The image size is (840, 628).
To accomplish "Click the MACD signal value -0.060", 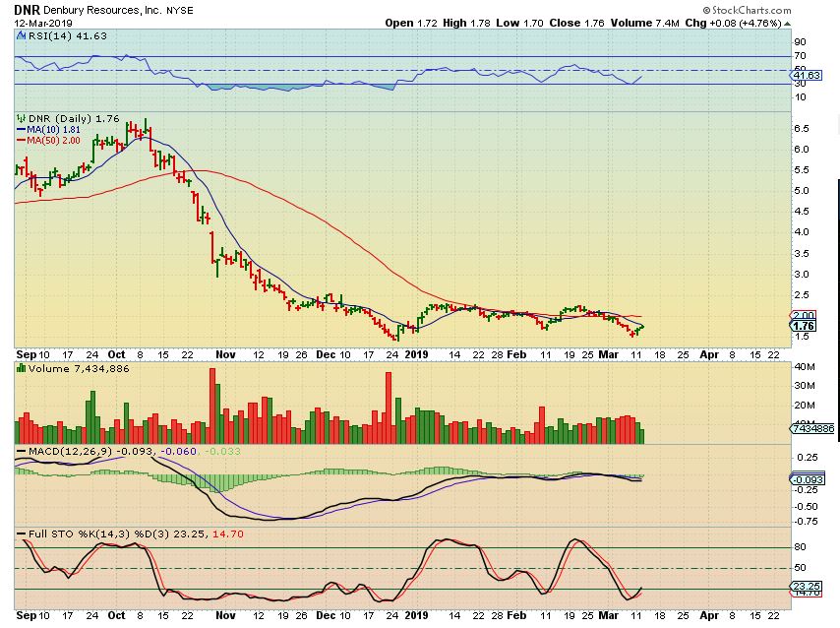I will (x=178, y=451).
